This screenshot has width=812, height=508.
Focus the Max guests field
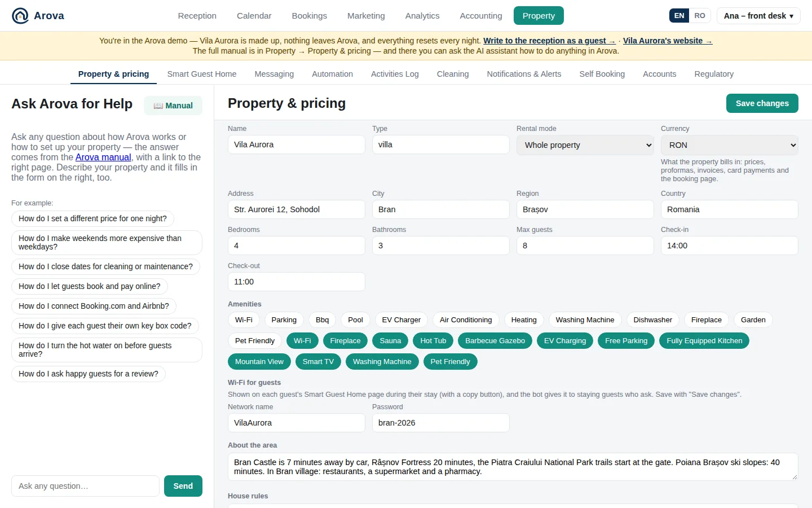point(585,246)
